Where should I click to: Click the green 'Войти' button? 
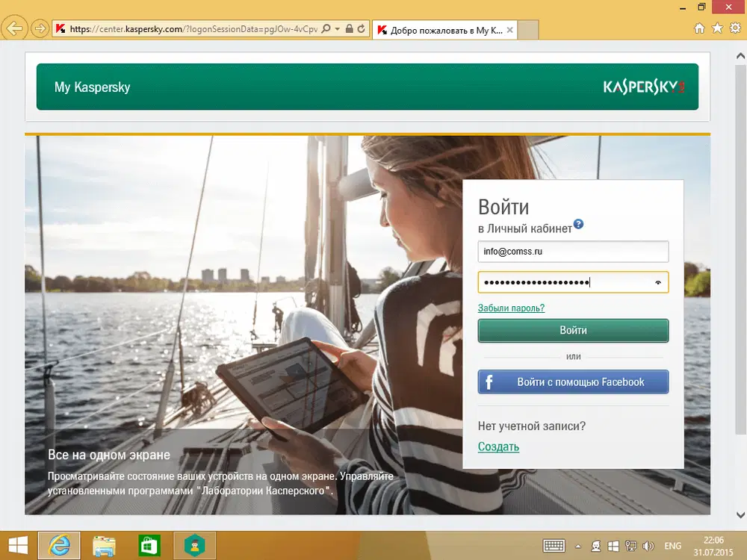click(573, 331)
